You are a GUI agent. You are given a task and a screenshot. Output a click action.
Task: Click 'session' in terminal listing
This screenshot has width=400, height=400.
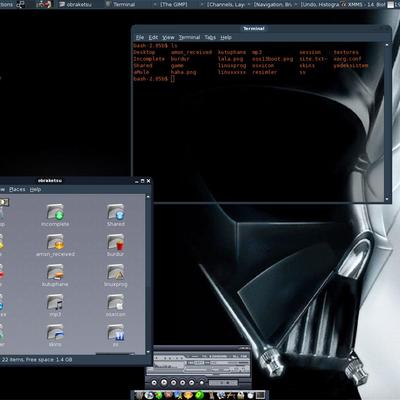click(x=310, y=52)
